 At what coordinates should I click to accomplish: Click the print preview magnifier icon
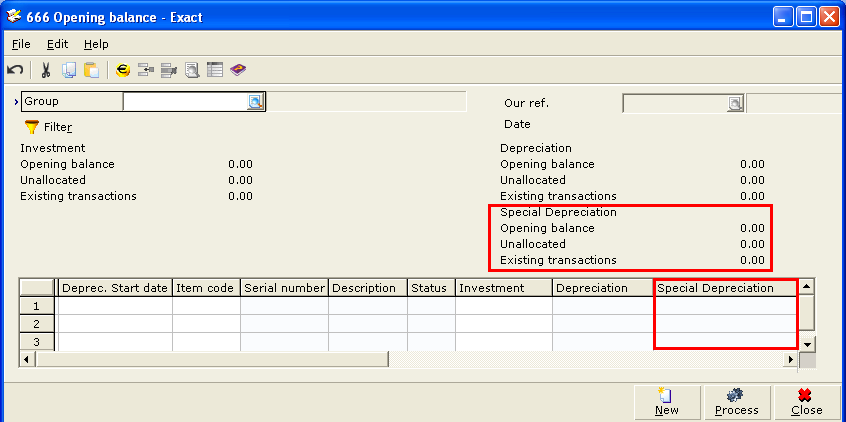192,70
